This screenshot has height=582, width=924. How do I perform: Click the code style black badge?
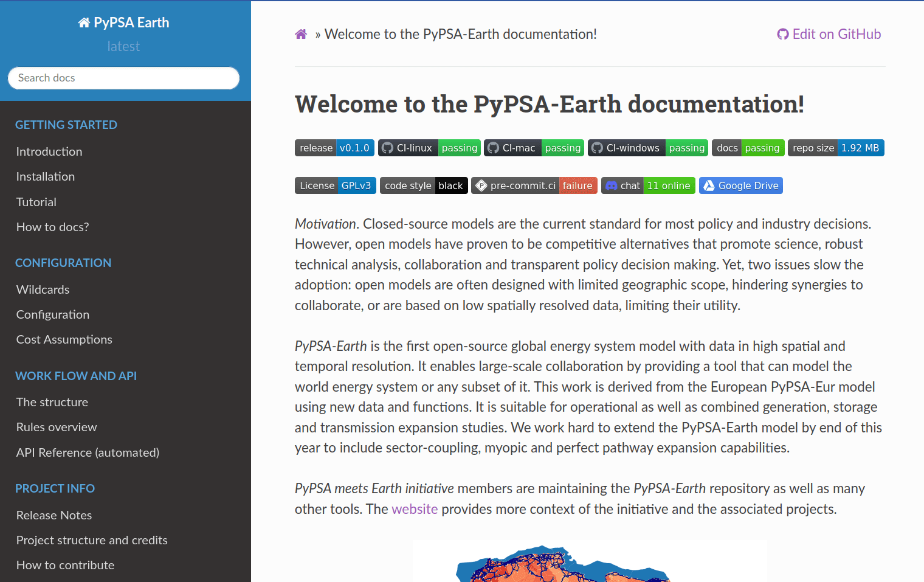[x=424, y=185]
